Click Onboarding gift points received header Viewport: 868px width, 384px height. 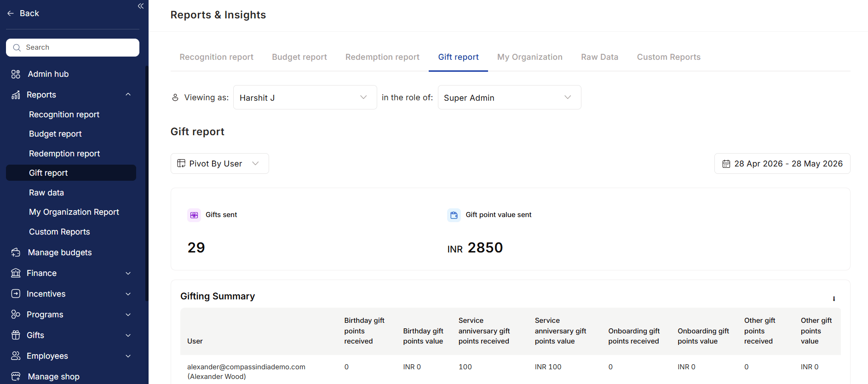[634, 336]
